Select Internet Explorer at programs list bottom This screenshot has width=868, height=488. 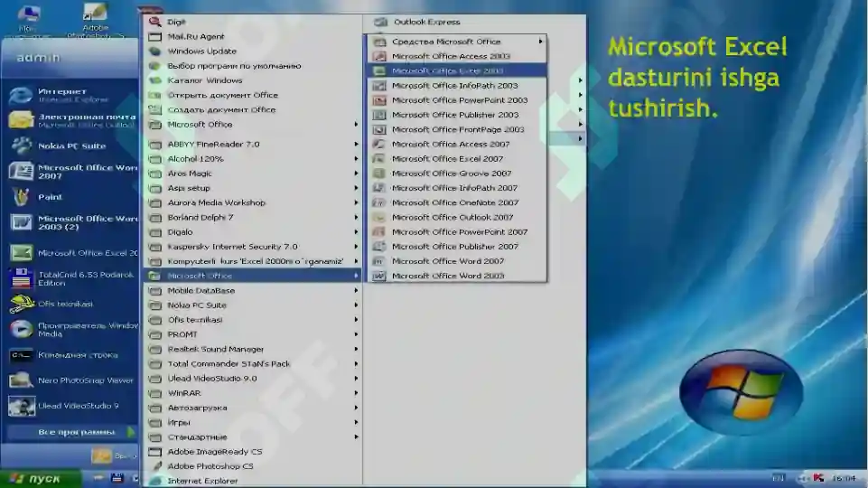[253, 481]
